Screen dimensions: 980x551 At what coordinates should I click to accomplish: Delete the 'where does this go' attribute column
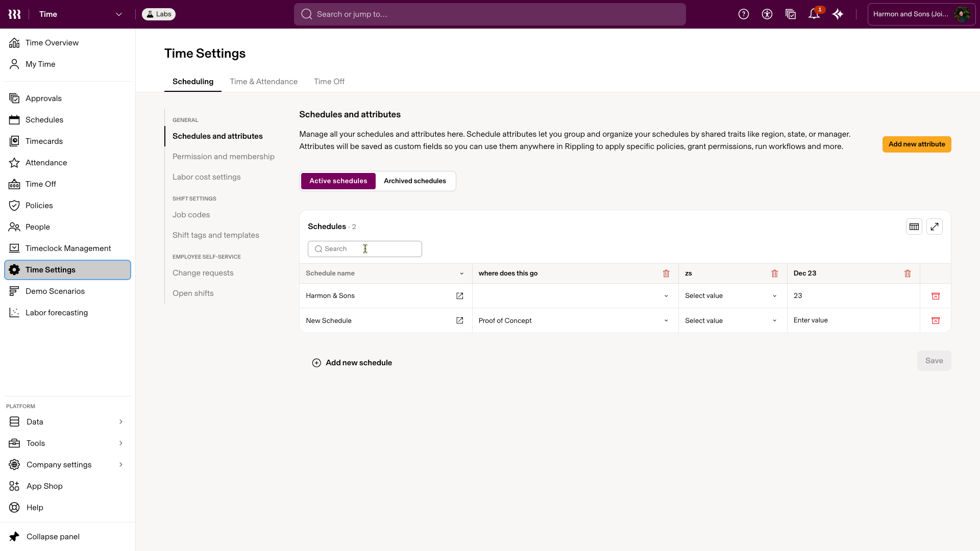tap(666, 273)
